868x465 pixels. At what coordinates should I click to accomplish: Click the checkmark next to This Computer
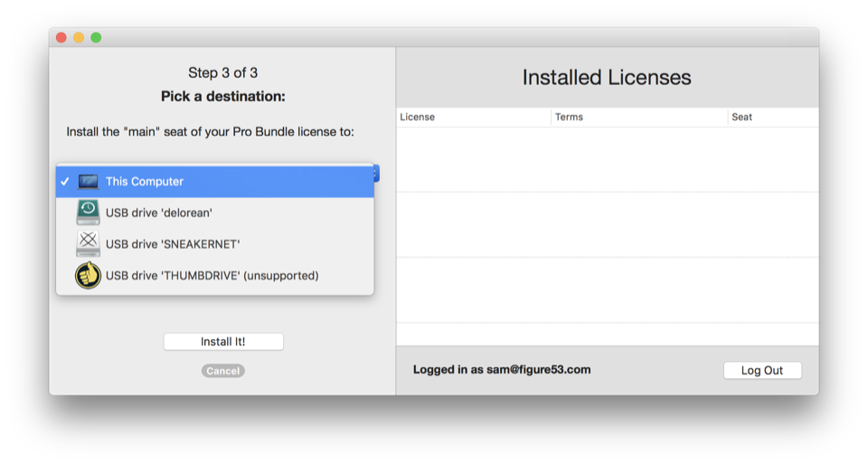65,182
